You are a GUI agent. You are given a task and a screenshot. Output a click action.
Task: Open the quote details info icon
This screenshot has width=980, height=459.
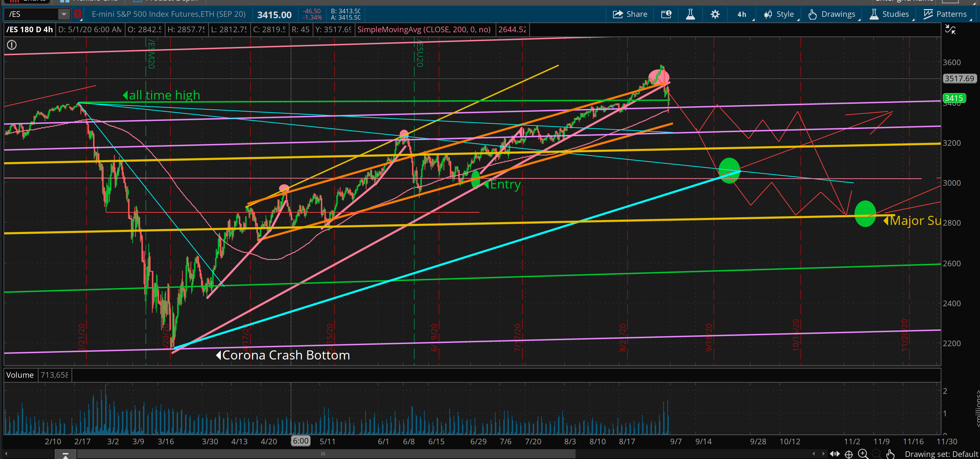(x=667, y=14)
